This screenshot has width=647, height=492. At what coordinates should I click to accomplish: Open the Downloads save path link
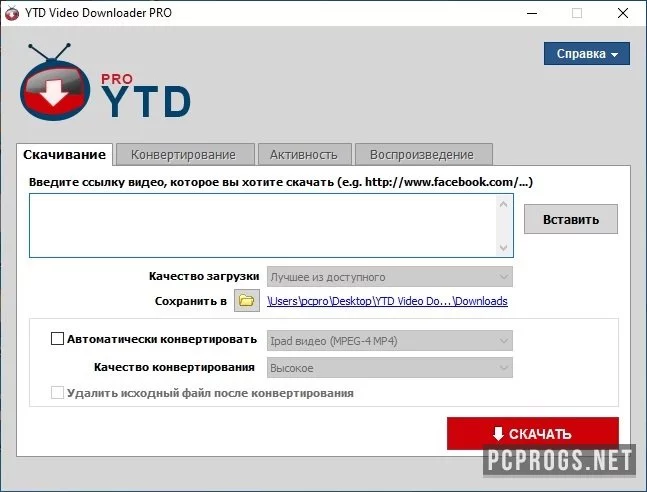click(387, 301)
